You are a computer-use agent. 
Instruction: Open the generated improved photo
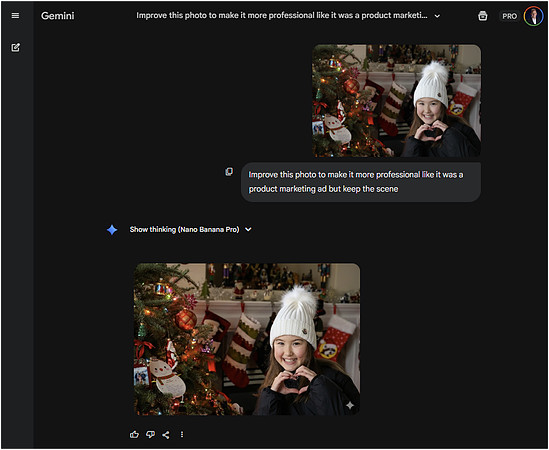point(247,339)
